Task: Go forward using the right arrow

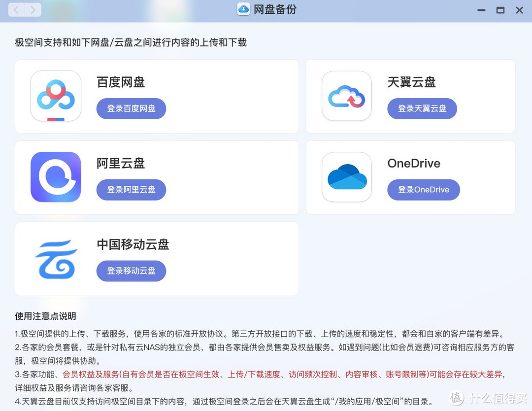Action: pyautogui.click(x=33, y=10)
